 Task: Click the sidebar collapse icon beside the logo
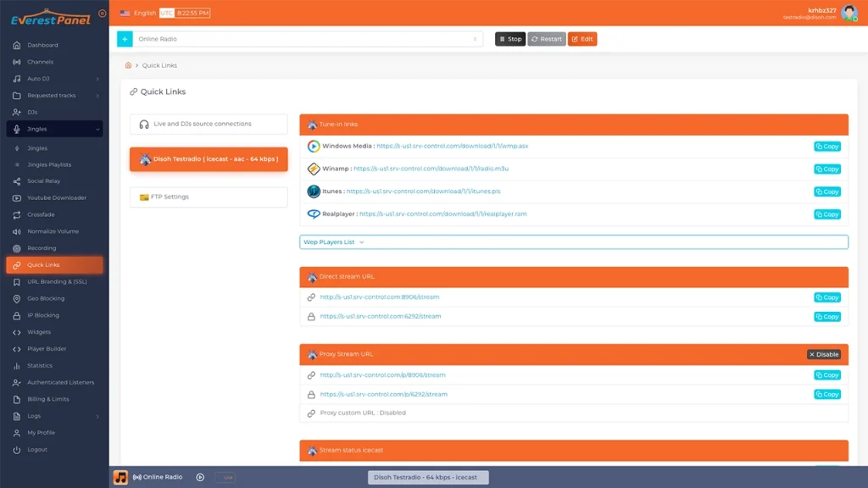(103, 14)
